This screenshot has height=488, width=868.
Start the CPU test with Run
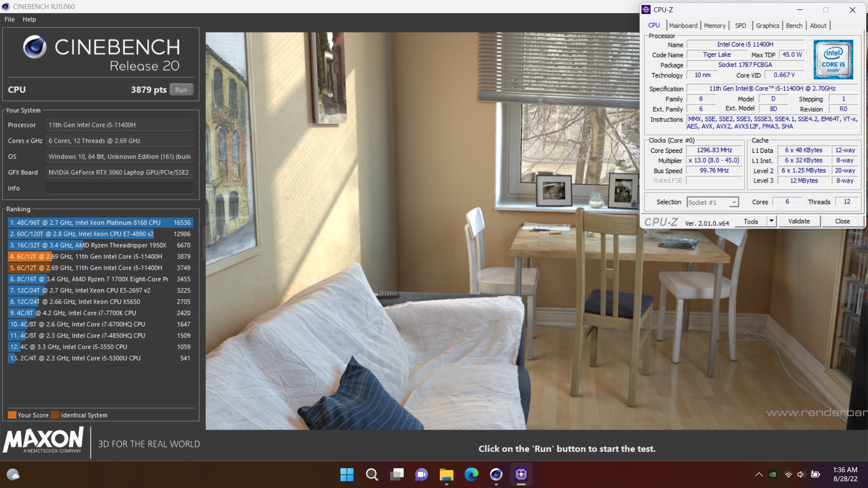(x=181, y=89)
